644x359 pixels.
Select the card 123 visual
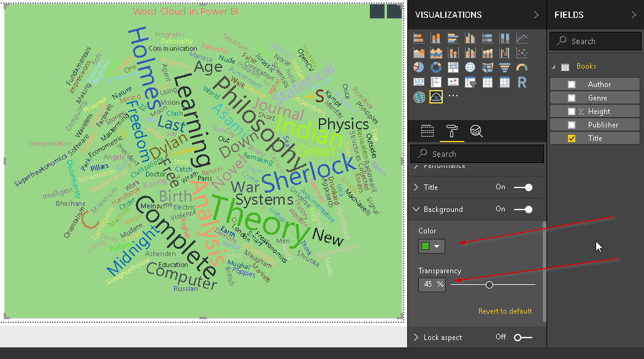coord(418,82)
